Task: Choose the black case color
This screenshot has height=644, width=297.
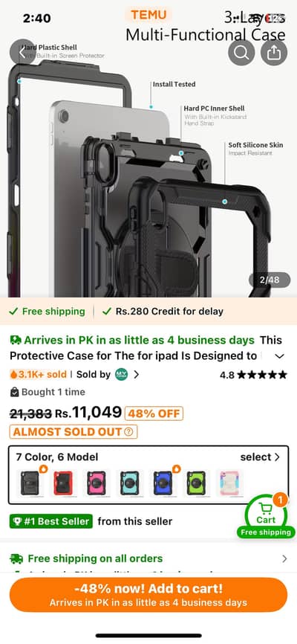Action: 30,483
